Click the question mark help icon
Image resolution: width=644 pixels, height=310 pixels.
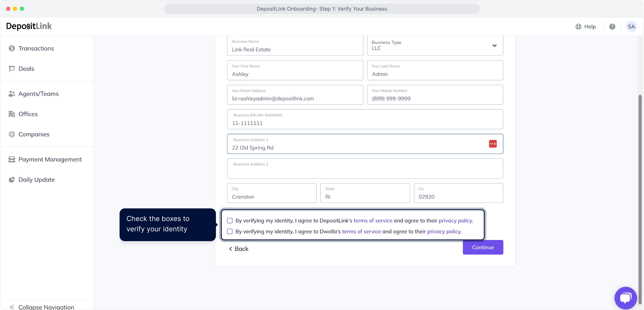point(612,27)
